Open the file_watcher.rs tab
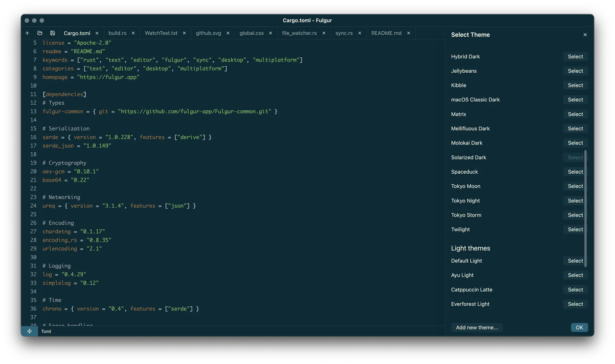The width and height of the screenshot is (615, 364). pyautogui.click(x=299, y=33)
